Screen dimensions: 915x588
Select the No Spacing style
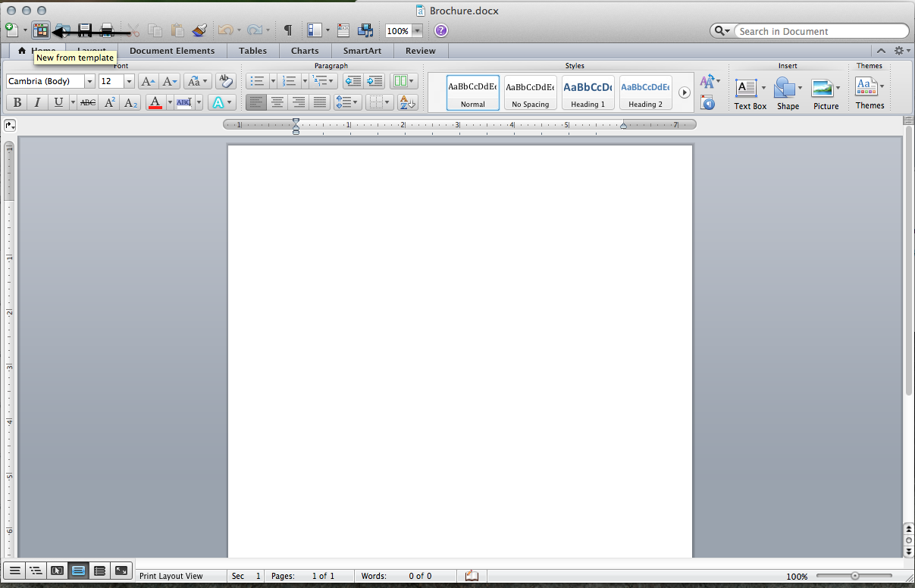[x=530, y=92]
